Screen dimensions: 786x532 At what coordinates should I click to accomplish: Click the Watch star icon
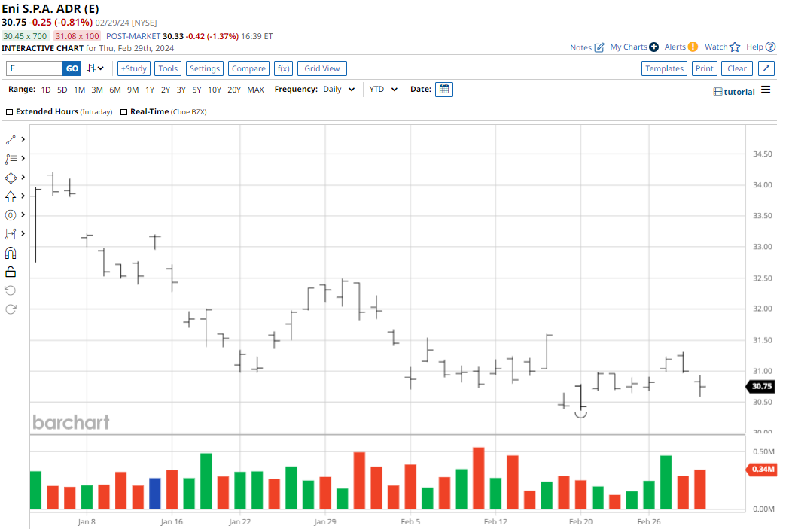735,47
